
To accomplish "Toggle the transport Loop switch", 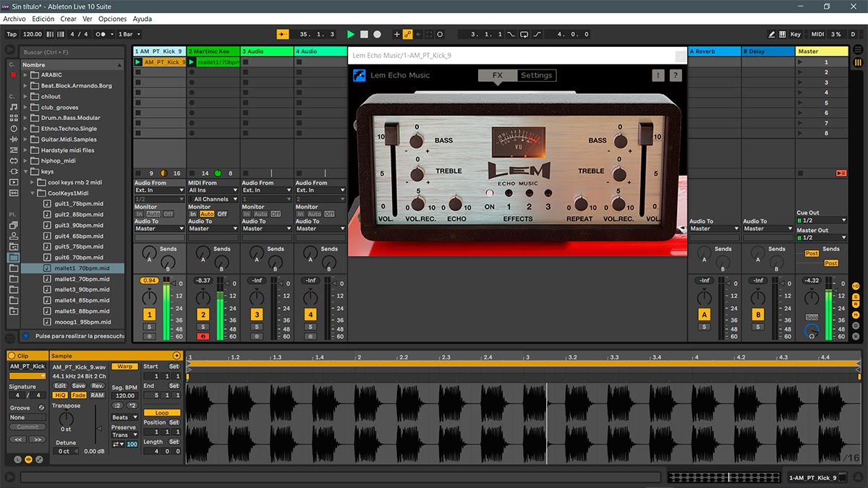I will point(524,34).
